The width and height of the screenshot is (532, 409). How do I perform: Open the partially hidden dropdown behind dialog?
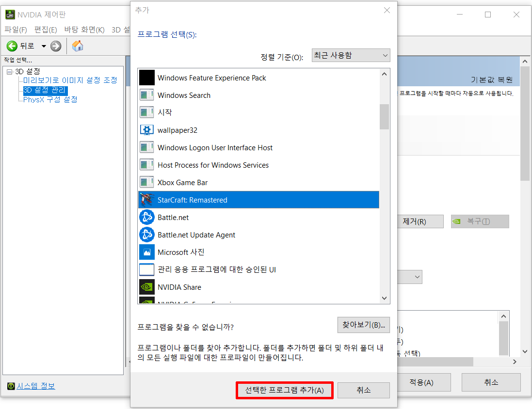(x=410, y=277)
